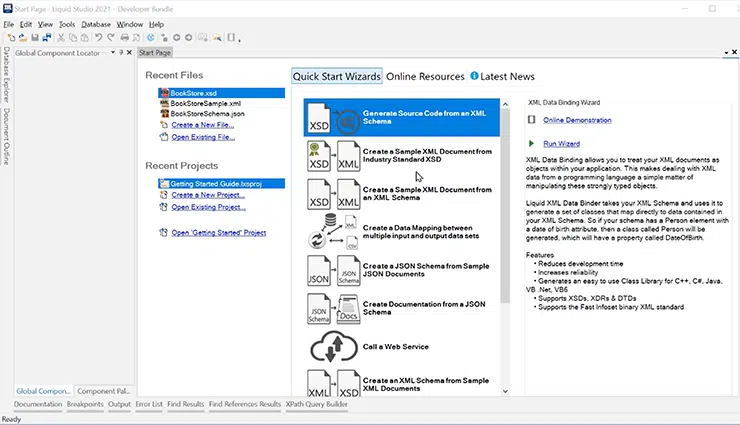This screenshot has height=425, width=740.
Task: Click the Print Preview toolbar icon
Action: 136,38
